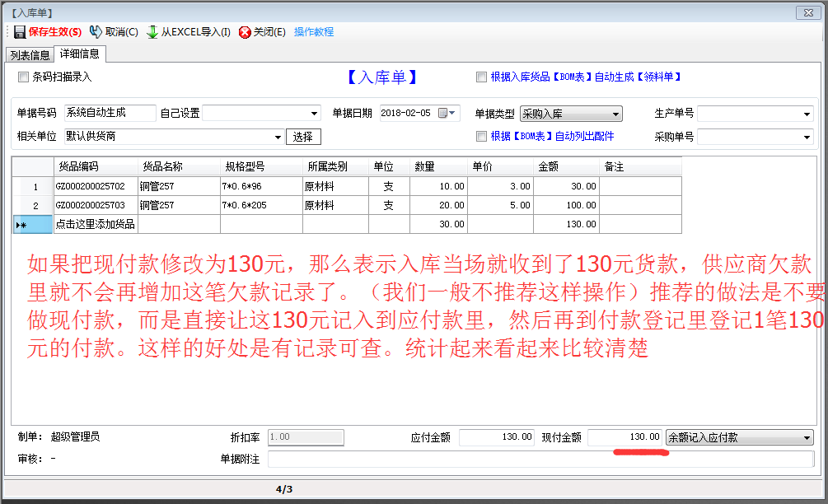Switch to the list info (列表信息) tab
Viewport: 828px width, 504px height.
tap(30, 55)
